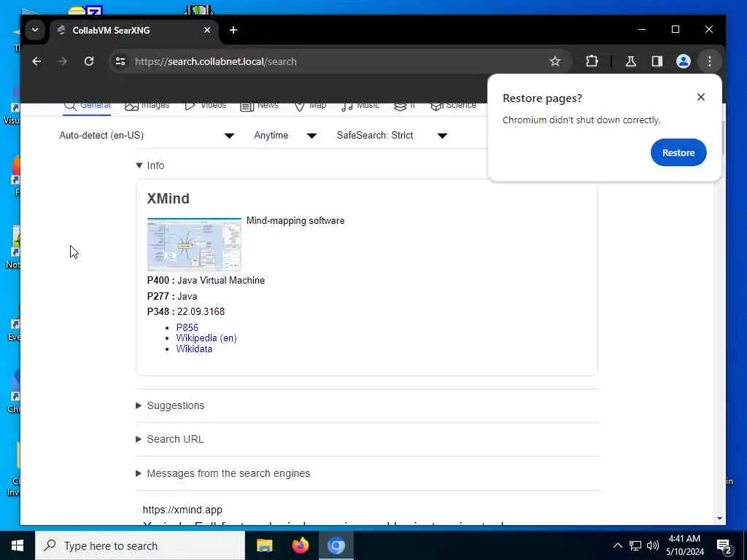Open the Anytime time range dropdown
747x560 pixels.
pyautogui.click(x=285, y=135)
